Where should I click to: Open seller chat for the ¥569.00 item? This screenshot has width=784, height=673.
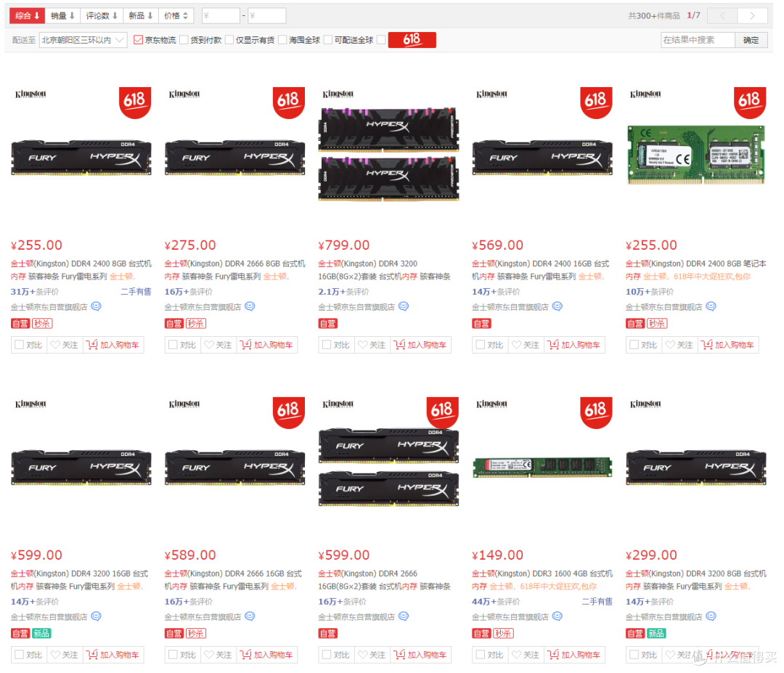[x=558, y=306]
